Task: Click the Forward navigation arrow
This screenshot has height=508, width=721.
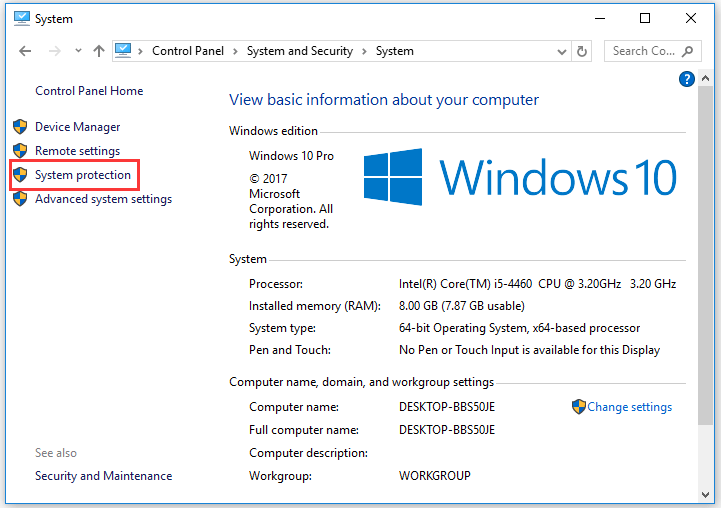Action: coord(54,51)
